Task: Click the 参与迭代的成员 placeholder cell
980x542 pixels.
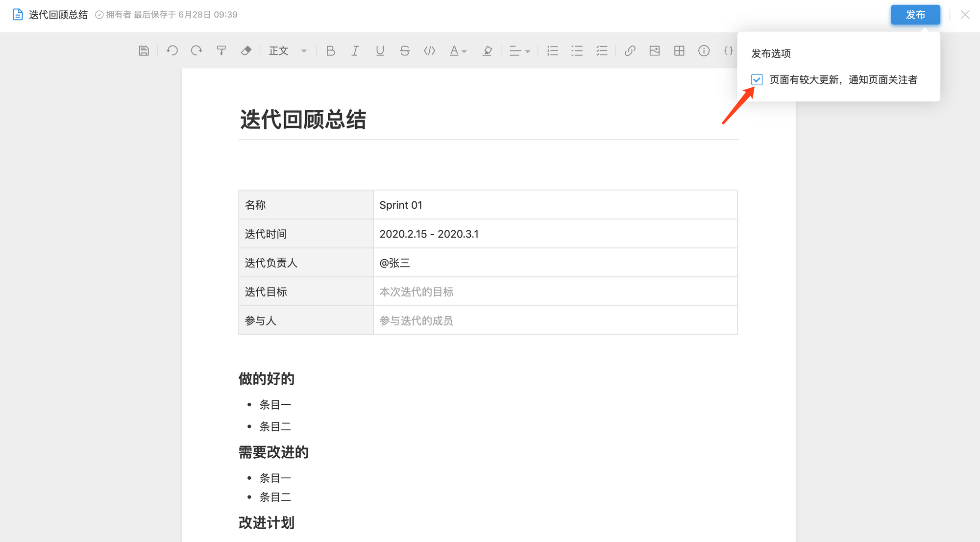Action: click(555, 320)
